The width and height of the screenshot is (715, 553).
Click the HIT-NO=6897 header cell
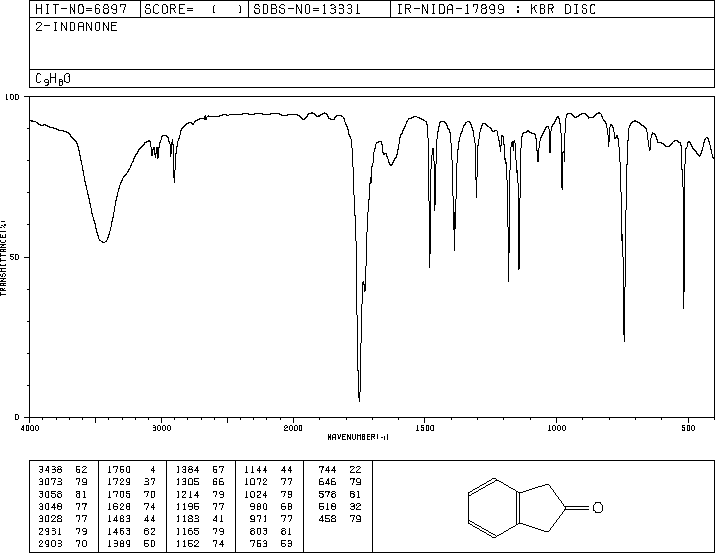85,9
